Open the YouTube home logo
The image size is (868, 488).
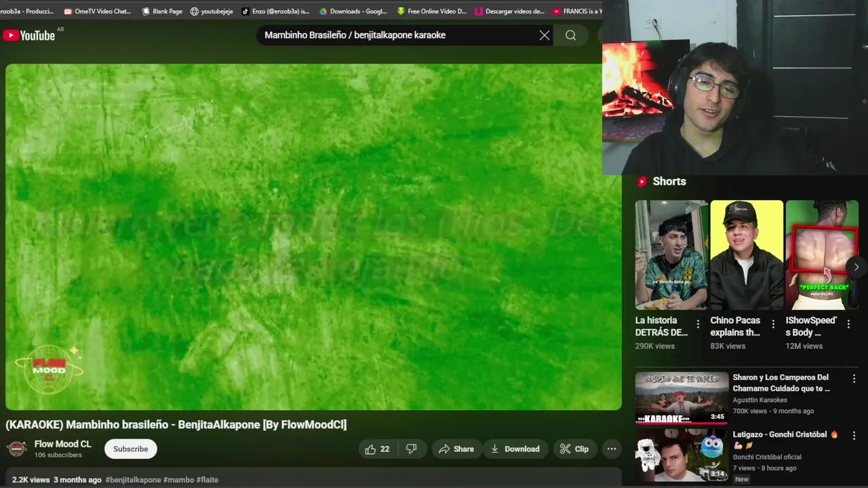pyautogui.click(x=28, y=35)
